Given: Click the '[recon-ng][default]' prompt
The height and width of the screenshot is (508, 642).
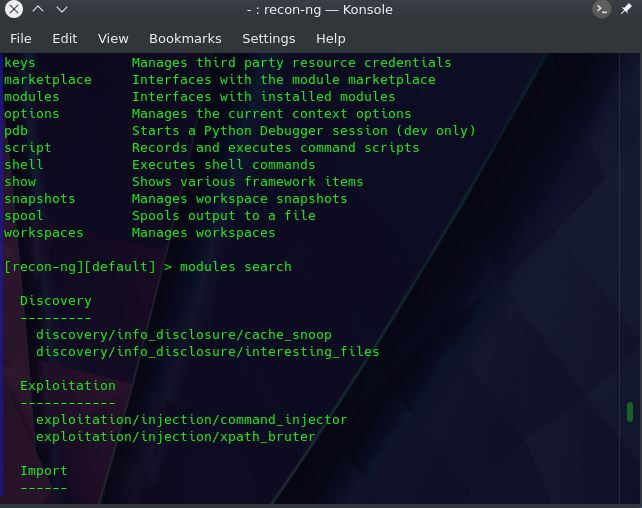Looking at the screenshot, I should (80, 267).
